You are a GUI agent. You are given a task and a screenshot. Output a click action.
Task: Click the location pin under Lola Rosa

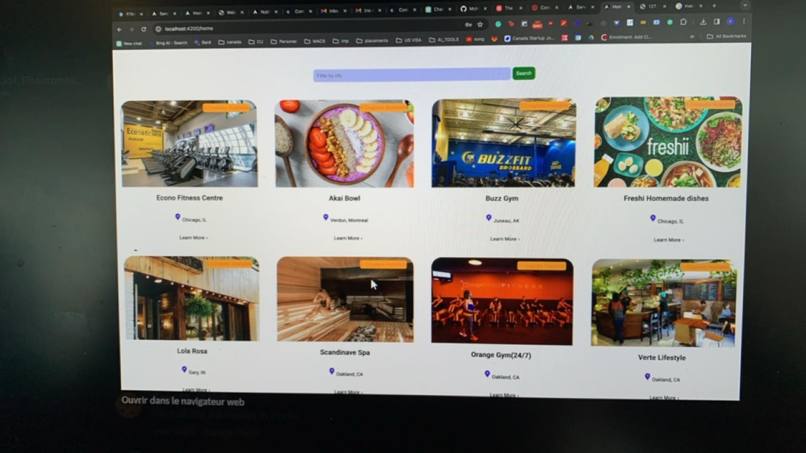[x=184, y=369]
